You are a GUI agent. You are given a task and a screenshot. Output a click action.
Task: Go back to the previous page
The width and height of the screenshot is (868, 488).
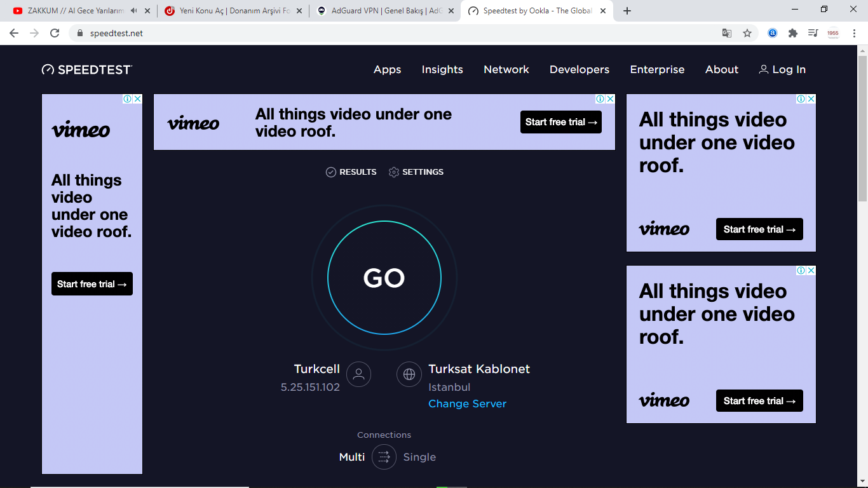[14, 33]
